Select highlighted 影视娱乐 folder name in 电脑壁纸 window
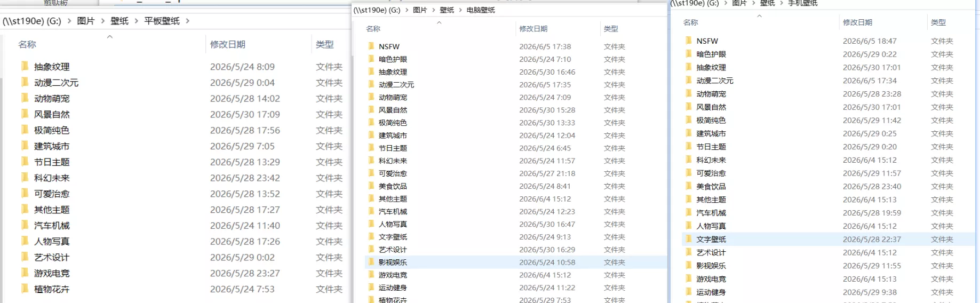 [x=393, y=262]
